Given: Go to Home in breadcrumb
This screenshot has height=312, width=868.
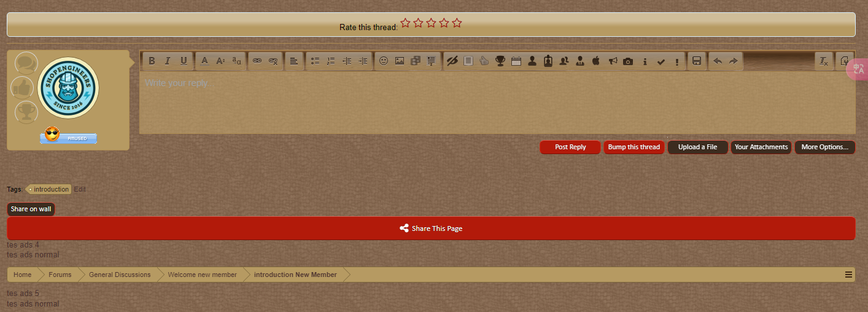Looking at the screenshot, I should point(23,275).
